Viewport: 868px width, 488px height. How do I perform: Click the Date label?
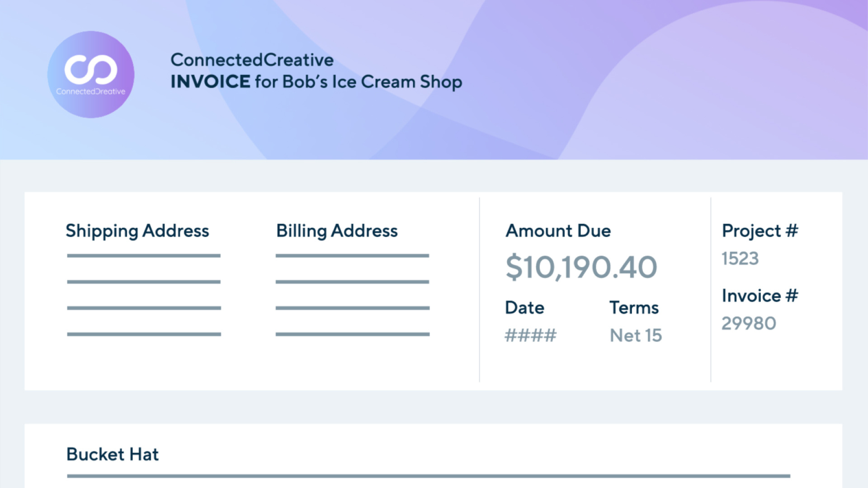(x=524, y=308)
